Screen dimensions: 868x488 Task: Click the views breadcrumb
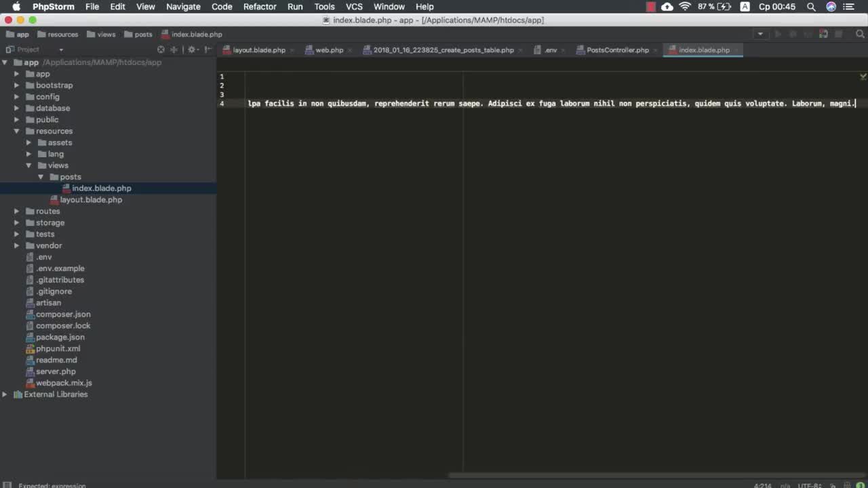(x=100, y=35)
